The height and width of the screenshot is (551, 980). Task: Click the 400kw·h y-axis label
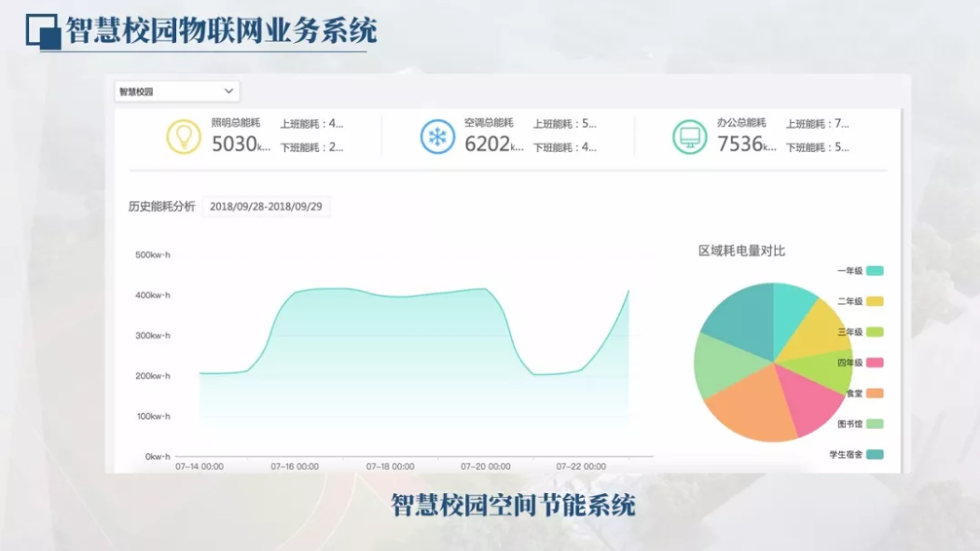coord(153,295)
